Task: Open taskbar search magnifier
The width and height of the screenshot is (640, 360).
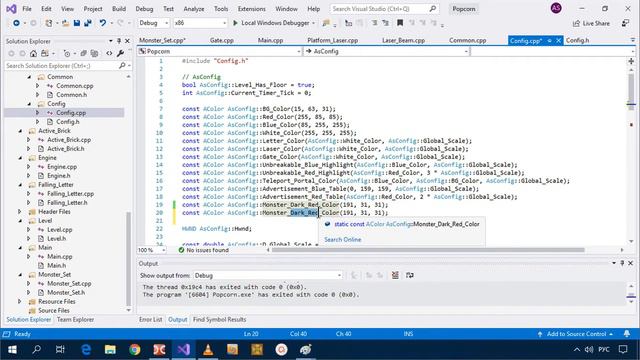Action: (37, 350)
